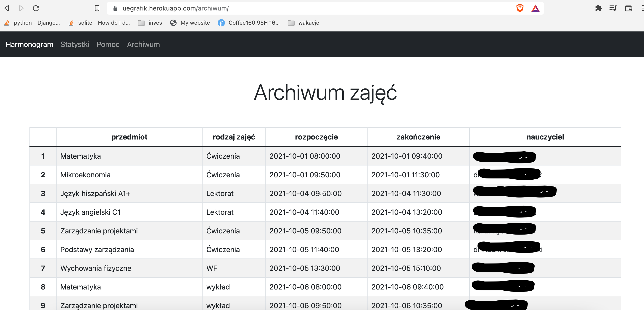Viewport: 644px width, 310px height.
Task: Click the back navigation arrow
Action: (x=7, y=8)
